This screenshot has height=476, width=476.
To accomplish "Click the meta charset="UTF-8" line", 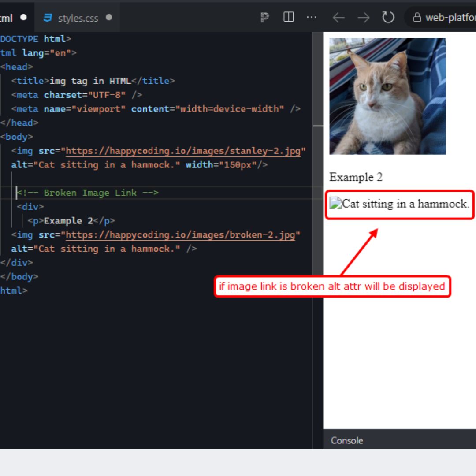I will click(x=77, y=95).
